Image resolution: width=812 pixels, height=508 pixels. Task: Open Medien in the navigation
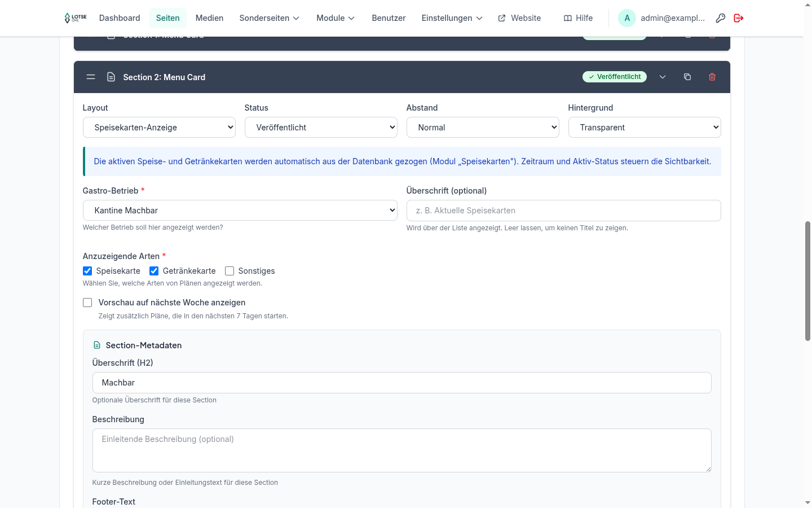point(209,18)
